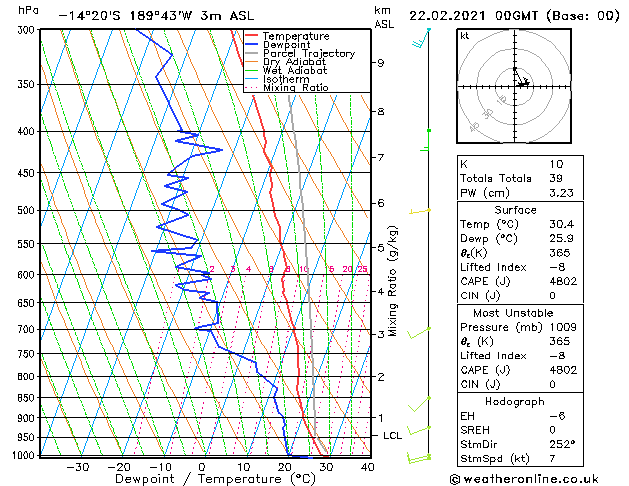Click the Isotherm legend label
Image resolution: width=629 pixels, height=486 pixels.
(286, 79)
